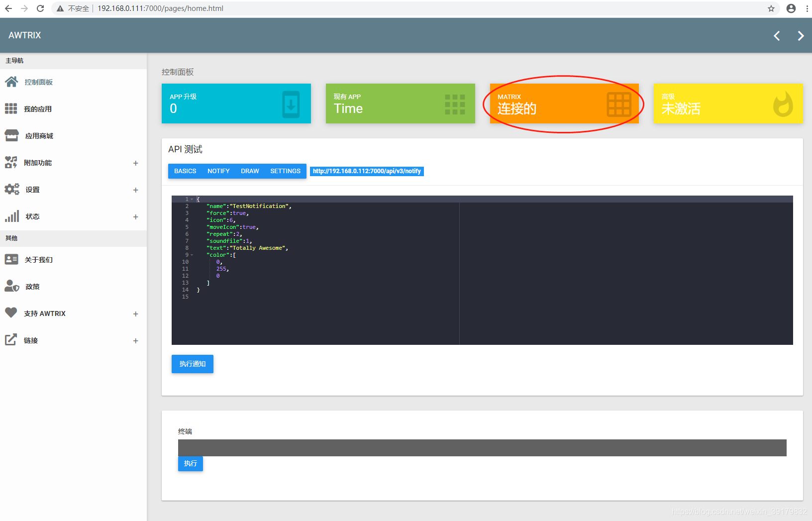Open 应用商城 in the sidebar
The height and width of the screenshot is (521, 812).
pyautogui.click(x=73, y=136)
